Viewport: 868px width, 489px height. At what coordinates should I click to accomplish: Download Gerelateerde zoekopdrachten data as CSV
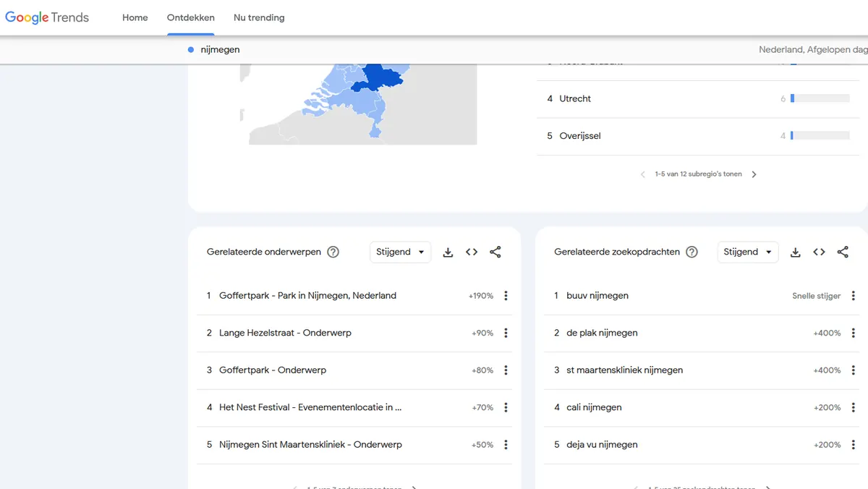[796, 252]
